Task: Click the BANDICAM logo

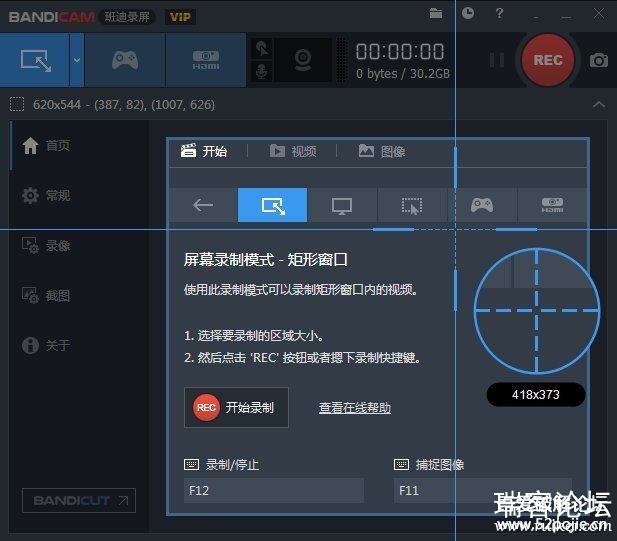Action: [x=52, y=17]
